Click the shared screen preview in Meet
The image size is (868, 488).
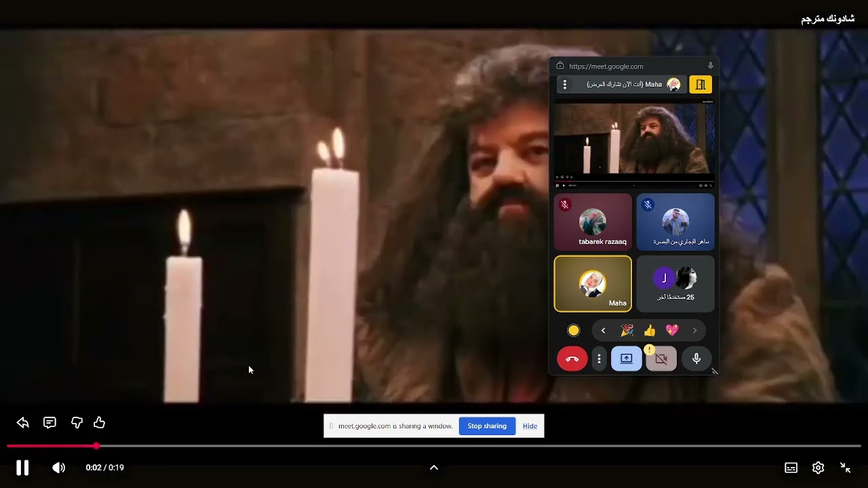click(634, 144)
